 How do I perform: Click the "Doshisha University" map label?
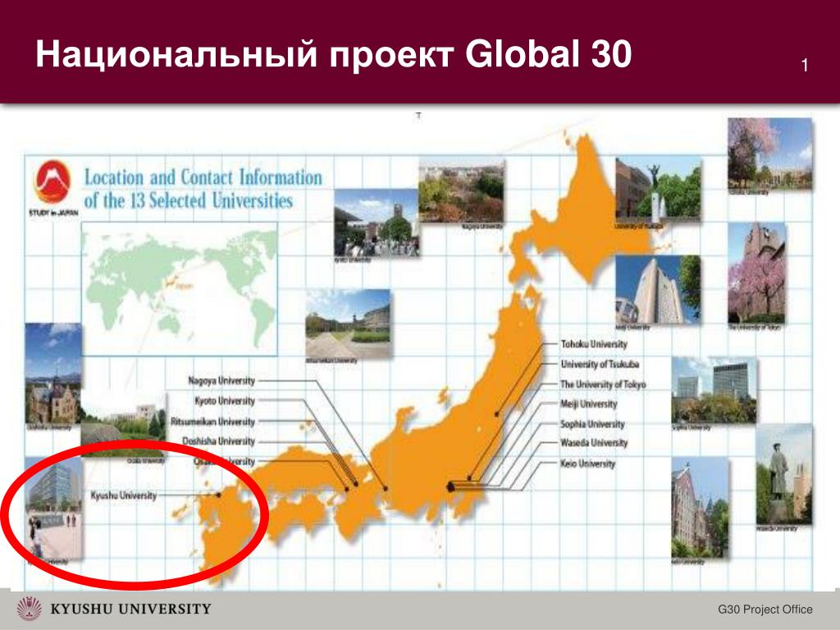(218, 441)
